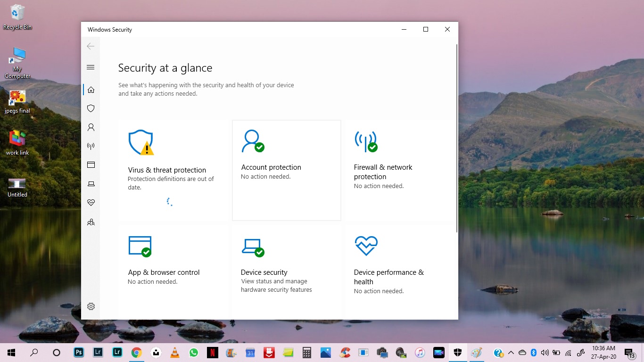Open the Device performance & health tile
Image resolution: width=644 pixels, height=362 pixels.
(399, 272)
